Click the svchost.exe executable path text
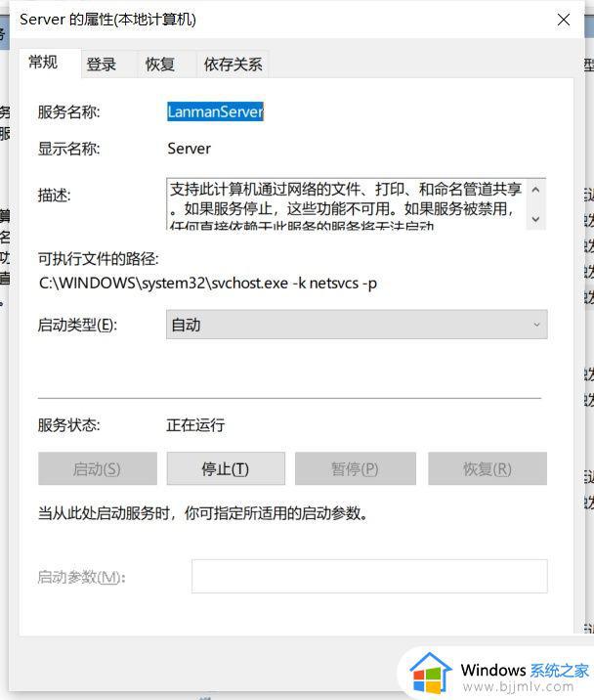 pos(208,284)
